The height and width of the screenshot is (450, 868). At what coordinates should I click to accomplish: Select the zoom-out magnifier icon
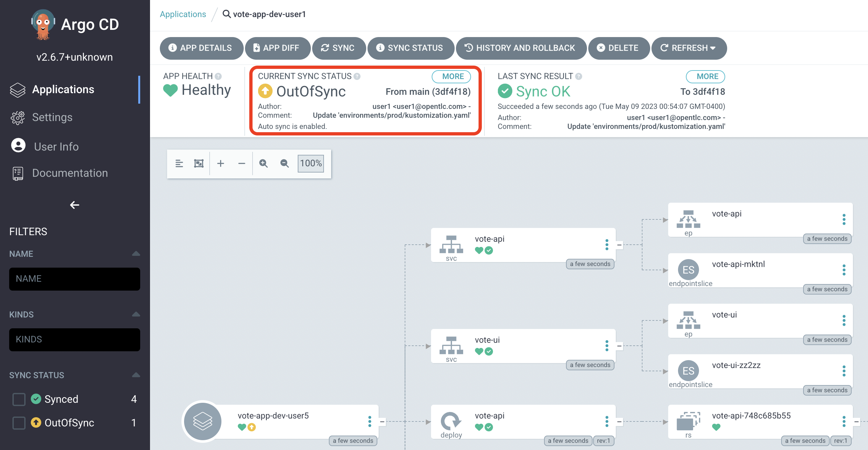284,163
